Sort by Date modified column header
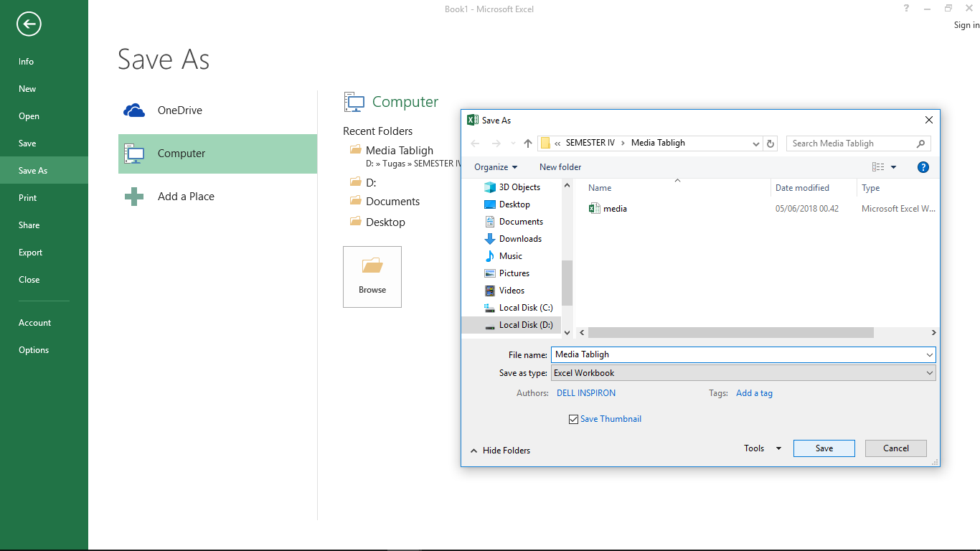The width and height of the screenshot is (980, 551). [802, 188]
